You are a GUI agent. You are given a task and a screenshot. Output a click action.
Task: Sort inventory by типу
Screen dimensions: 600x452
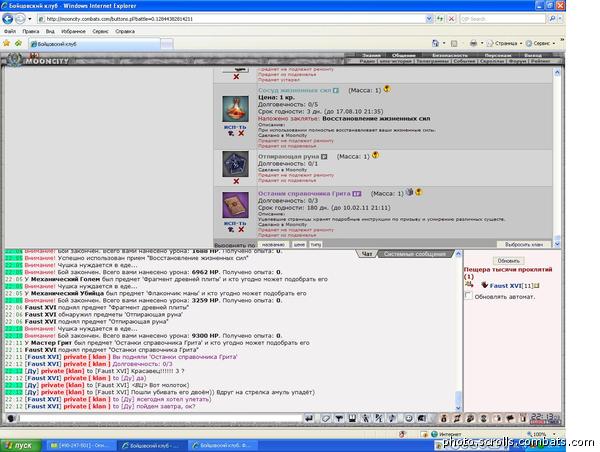(x=315, y=245)
